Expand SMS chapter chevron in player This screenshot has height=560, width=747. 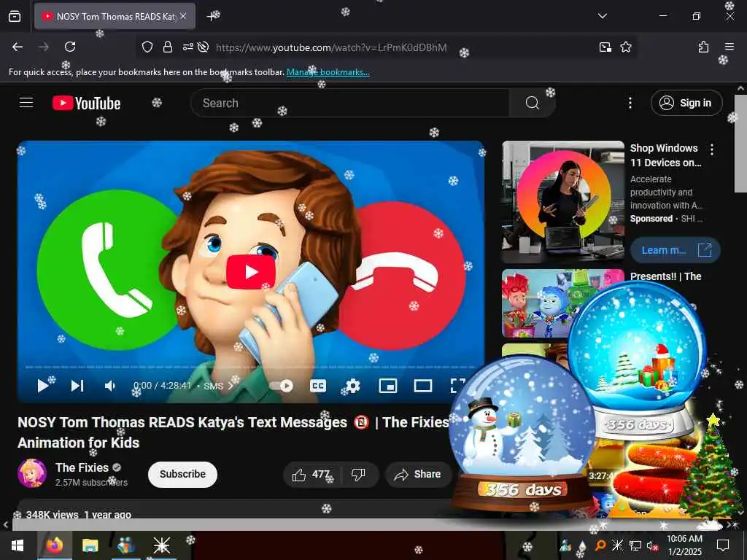tap(231, 386)
